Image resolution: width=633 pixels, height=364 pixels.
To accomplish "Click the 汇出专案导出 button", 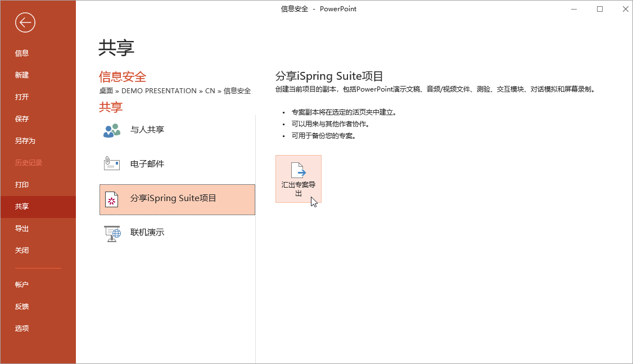I will (299, 179).
